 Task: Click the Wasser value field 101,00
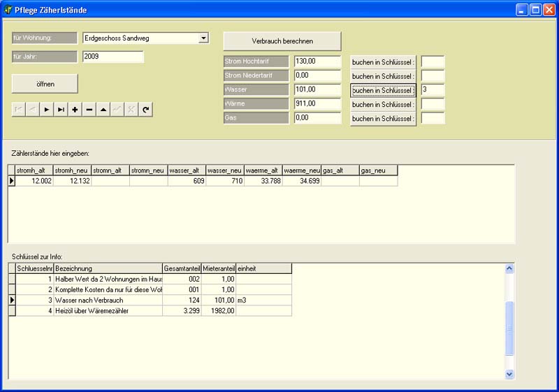(x=318, y=89)
